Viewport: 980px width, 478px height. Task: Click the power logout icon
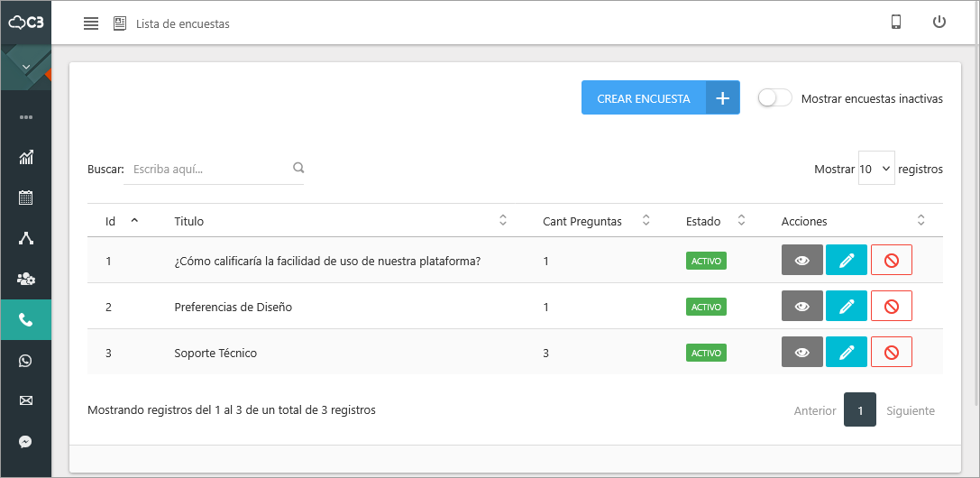(939, 23)
